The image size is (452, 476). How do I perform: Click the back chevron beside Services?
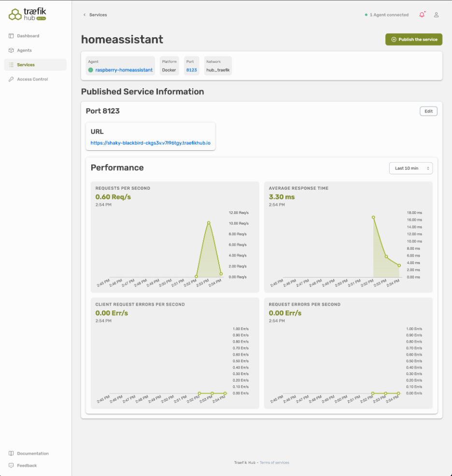pos(85,15)
